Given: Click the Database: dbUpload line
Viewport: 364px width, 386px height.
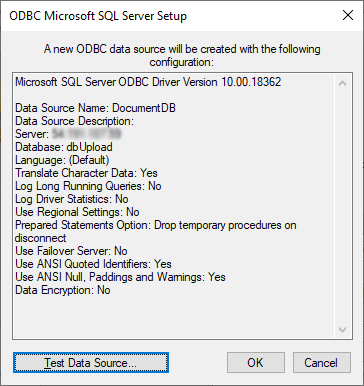Looking at the screenshot, I should [64, 147].
